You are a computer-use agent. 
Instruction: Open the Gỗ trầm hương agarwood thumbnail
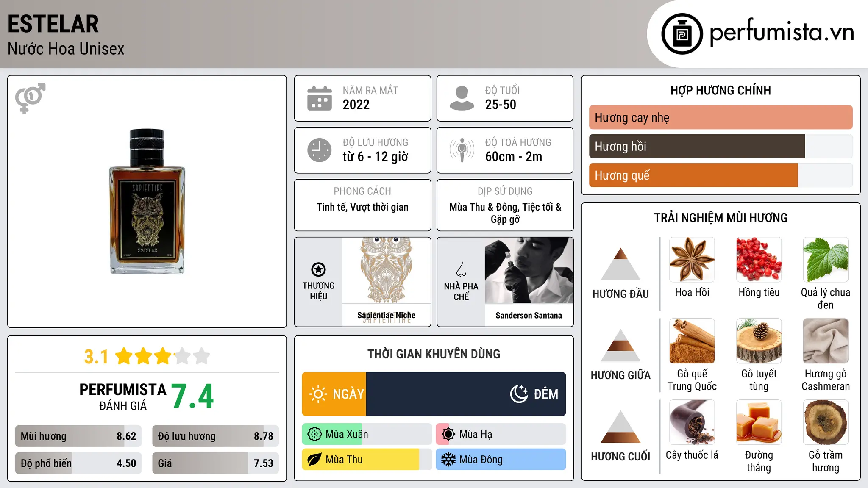825,422
